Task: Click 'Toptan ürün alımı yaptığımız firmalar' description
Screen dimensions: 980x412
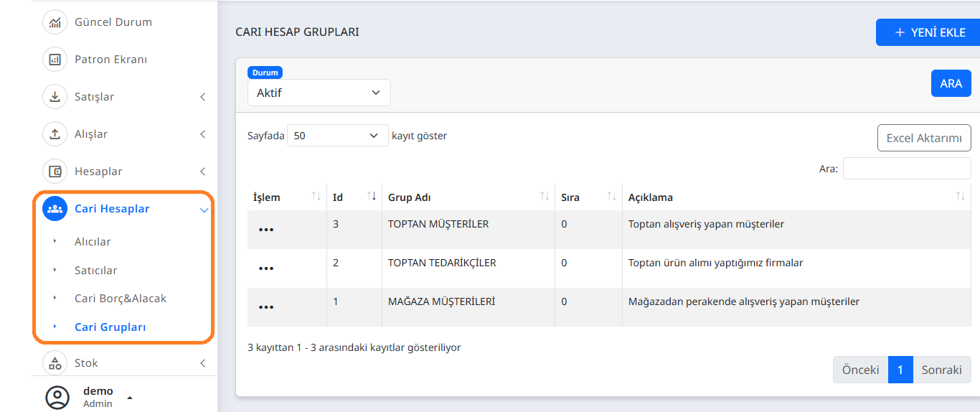Action: [715, 263]
